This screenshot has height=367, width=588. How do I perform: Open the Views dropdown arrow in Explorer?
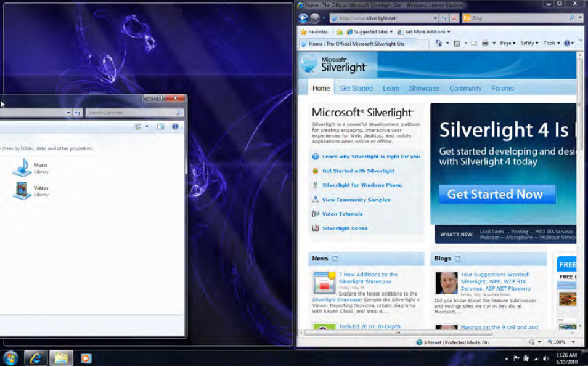[x=146, y=126]
